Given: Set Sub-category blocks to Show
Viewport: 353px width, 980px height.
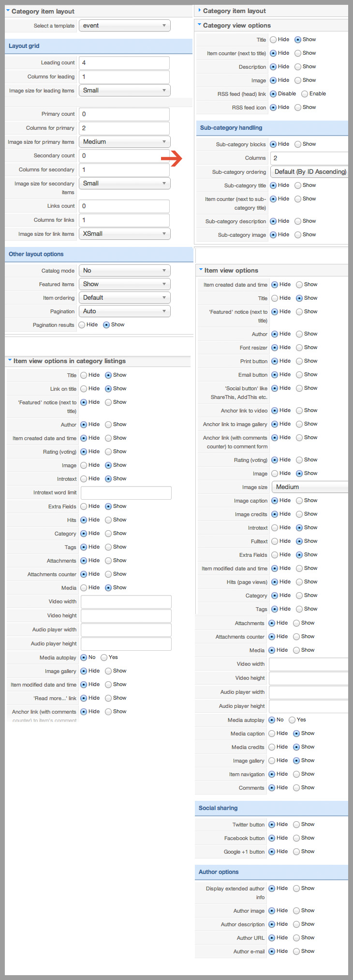Looking at the screenshot, I should pyautogui.click(x=298, y=144).
